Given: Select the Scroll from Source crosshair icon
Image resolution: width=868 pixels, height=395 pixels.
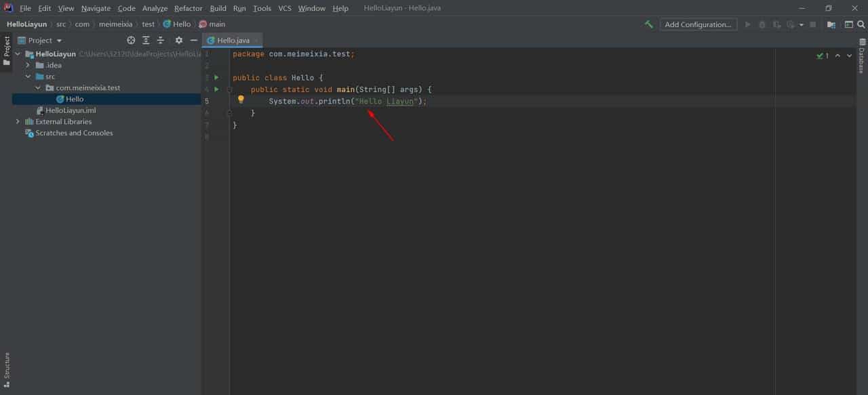Looking at the screenshot, I should (131, 40).
